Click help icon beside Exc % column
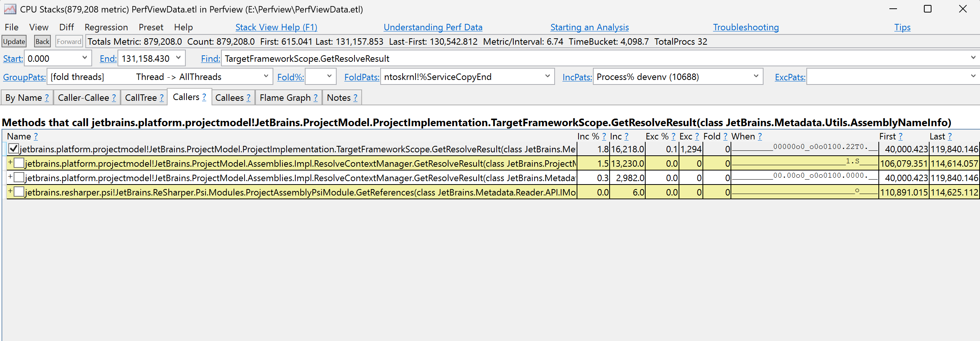The image size is (980, 341). [673, 136]
